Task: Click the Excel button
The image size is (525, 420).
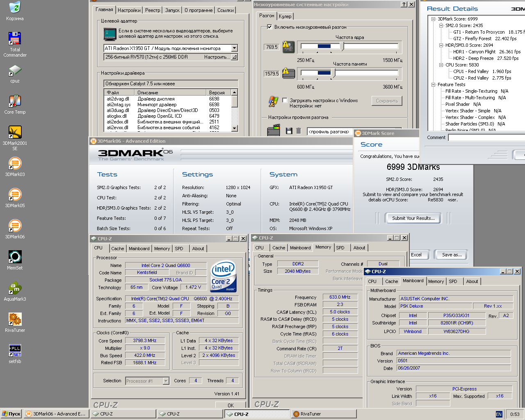Action: tap(418, 255)
